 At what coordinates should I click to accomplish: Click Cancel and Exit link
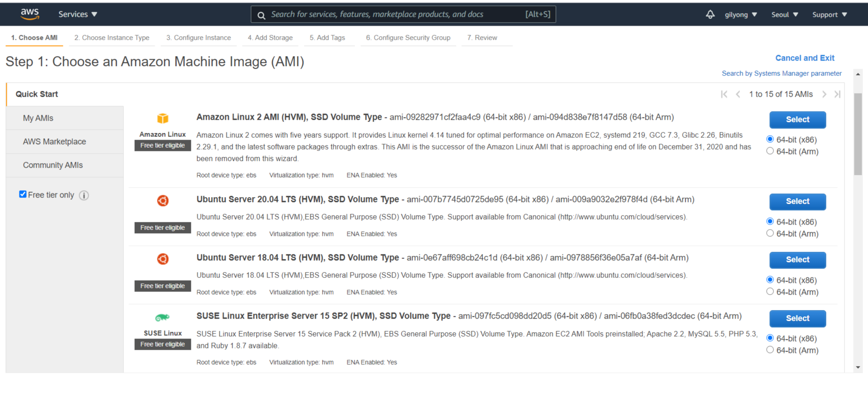click(805, 58)
